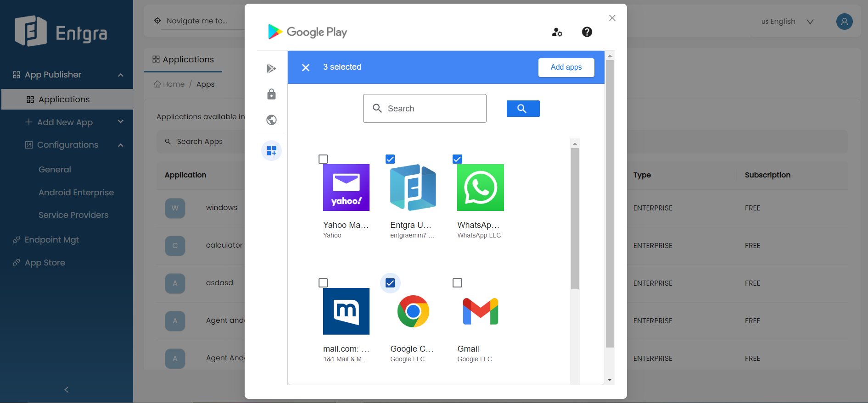Click the asdasd app avatar A
The height and width of the screenshot is (403, 868).
point(175,283)
